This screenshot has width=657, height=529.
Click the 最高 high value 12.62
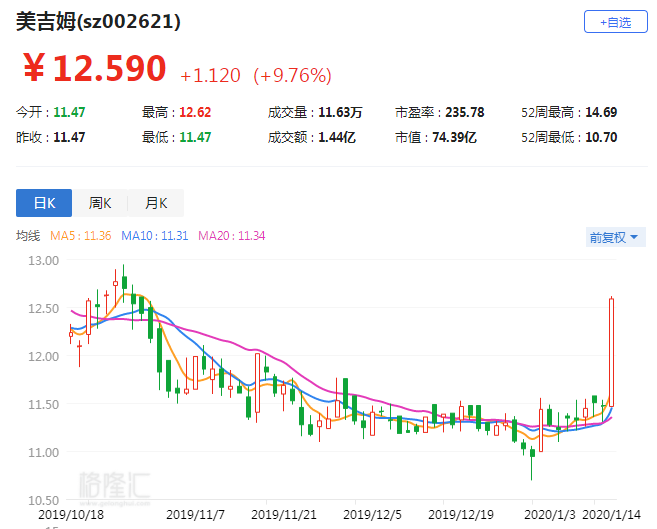pos(195,112)
